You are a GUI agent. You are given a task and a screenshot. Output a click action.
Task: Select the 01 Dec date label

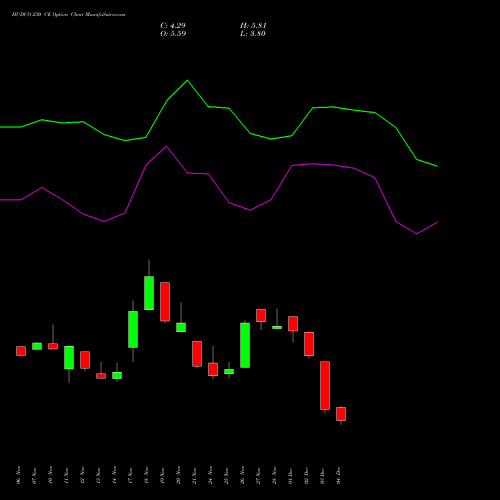pyautogui.click(x=290, y=475)
